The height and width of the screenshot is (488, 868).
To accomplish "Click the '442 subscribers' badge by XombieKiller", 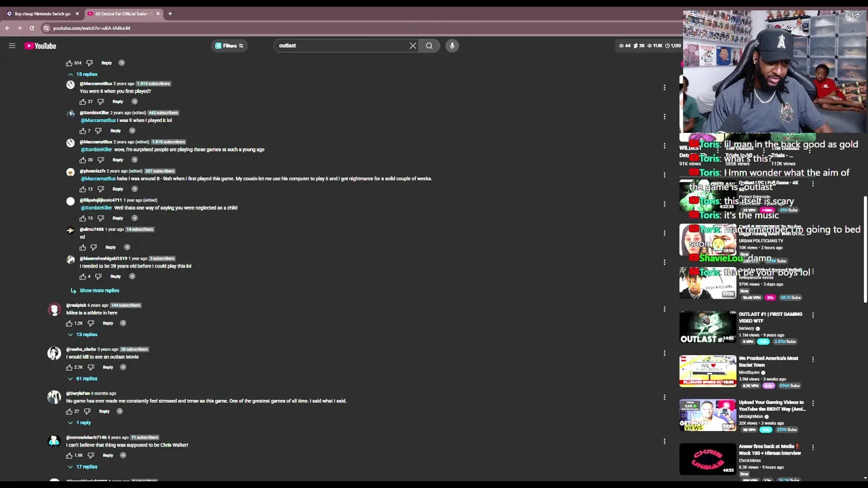I will click(x=163, y=113).
